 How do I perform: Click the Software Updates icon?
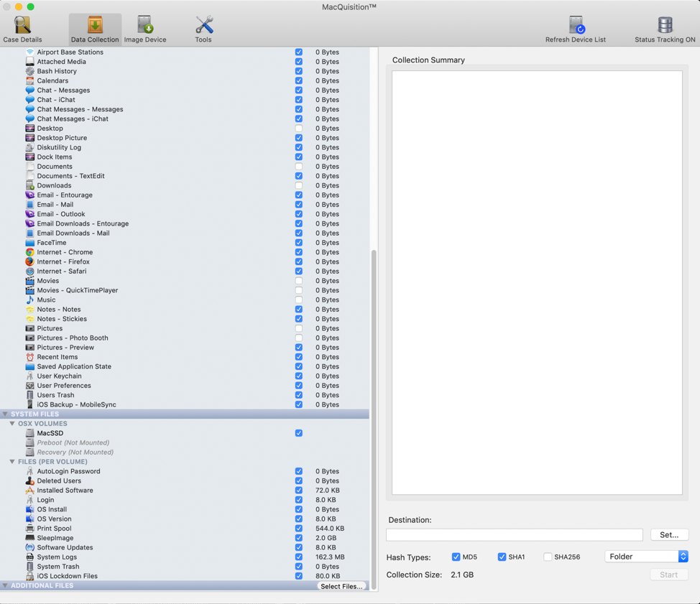tap(30, 547)
